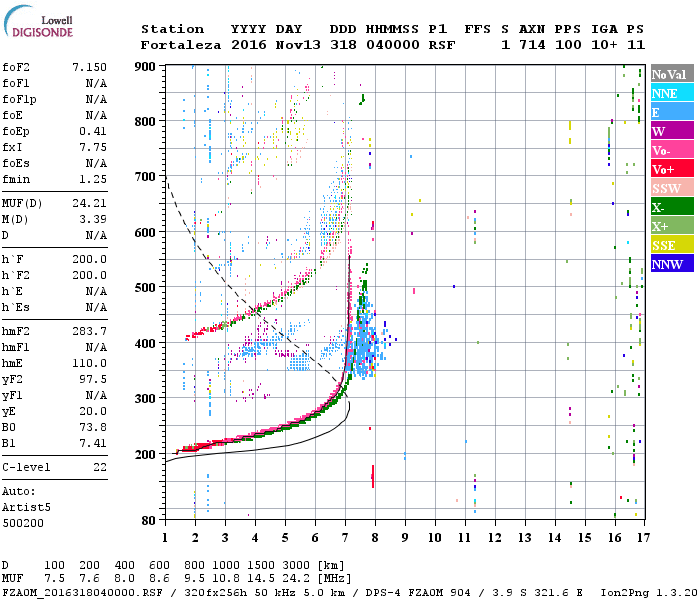Viewport: 700px width, 600px height.
Task: Select the SSW legend swatch
Action: click(x=672, y=188)
